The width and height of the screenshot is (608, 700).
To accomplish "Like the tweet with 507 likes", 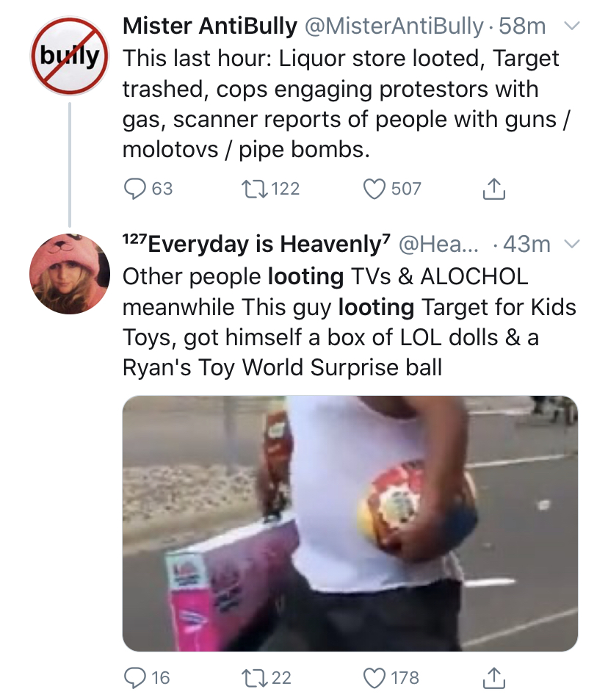I will click(374, 188).
